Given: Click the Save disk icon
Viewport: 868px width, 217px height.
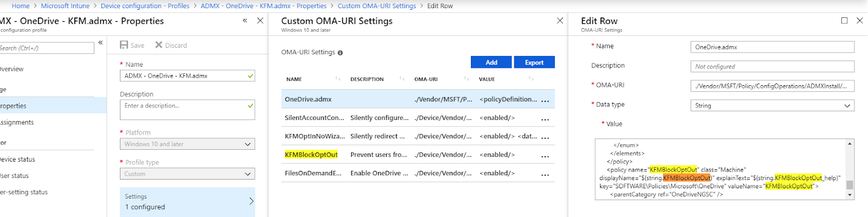Looking at the screenshot, I should coord(124,45).
